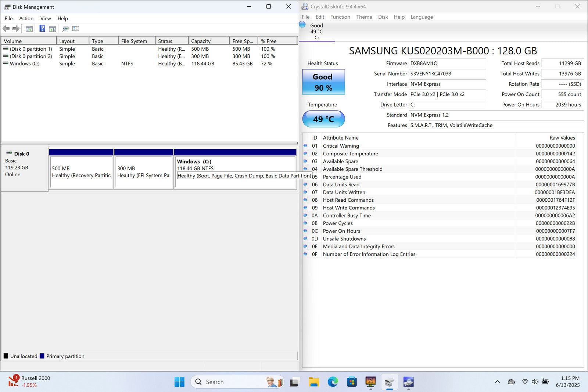Click the Disk 0 drive icon in graphical view

pos(9,153)
